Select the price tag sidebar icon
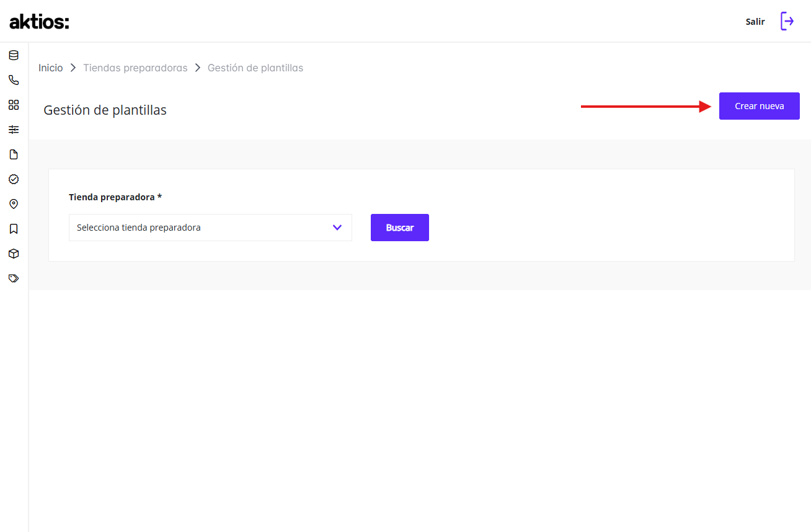811x532 pixels. click(14, 278)
